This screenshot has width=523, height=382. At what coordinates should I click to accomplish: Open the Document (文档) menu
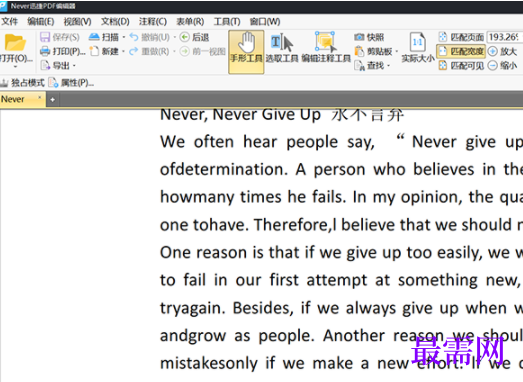click(x=115, y=22)
